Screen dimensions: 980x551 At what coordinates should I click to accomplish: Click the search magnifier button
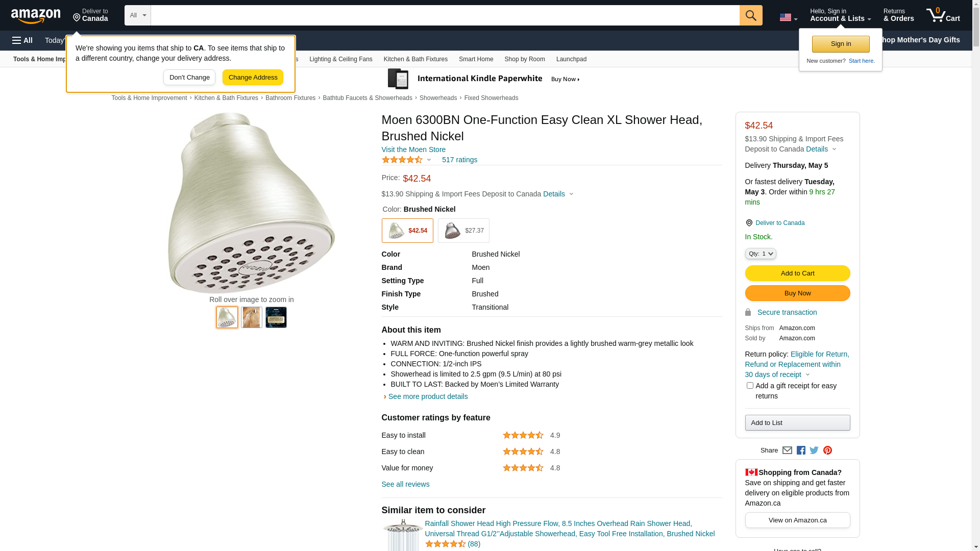[750, 15]
